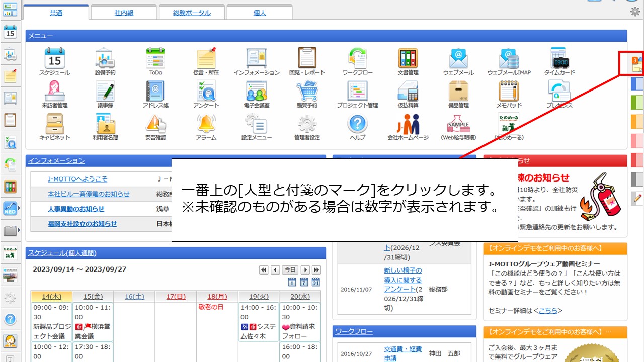Open the 安否確認 warning icon
The image size is (644, 362).
click(155, 124)
